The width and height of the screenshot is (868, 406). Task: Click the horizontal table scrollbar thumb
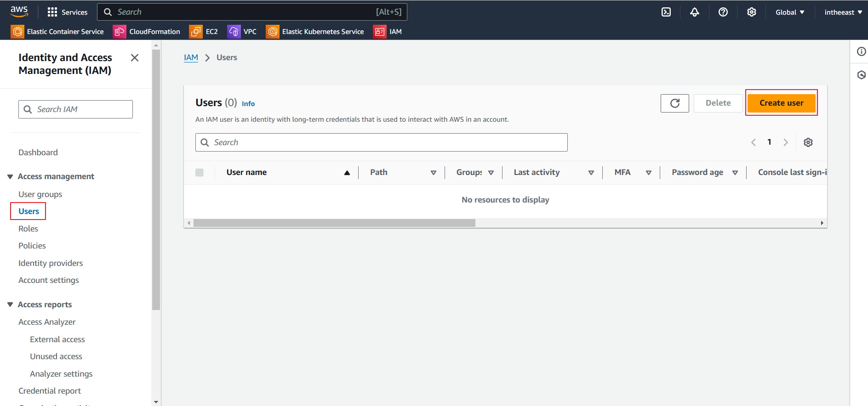click(x=334, y=223)
